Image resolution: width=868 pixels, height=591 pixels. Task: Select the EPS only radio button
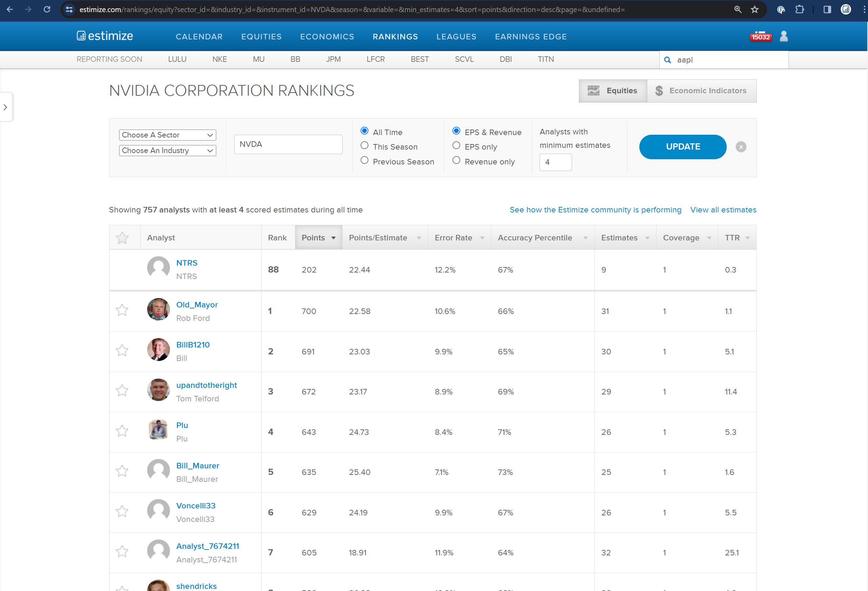coord(456,146)
